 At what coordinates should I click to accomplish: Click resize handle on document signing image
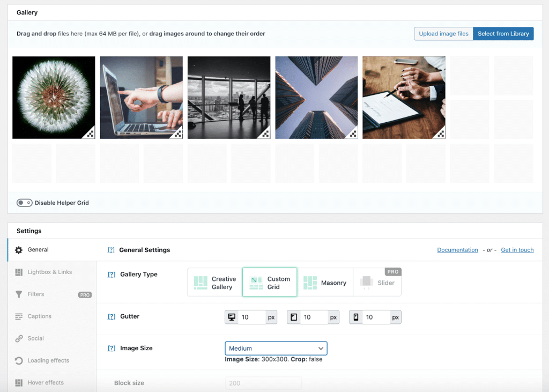click(441, 134)
